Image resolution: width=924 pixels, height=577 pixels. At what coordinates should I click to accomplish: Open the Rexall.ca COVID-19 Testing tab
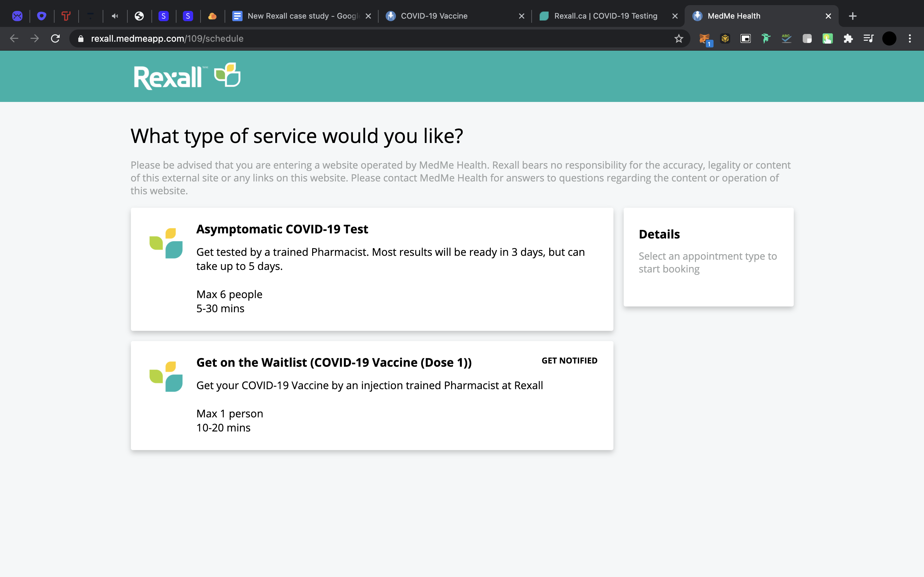click(605, 16)
